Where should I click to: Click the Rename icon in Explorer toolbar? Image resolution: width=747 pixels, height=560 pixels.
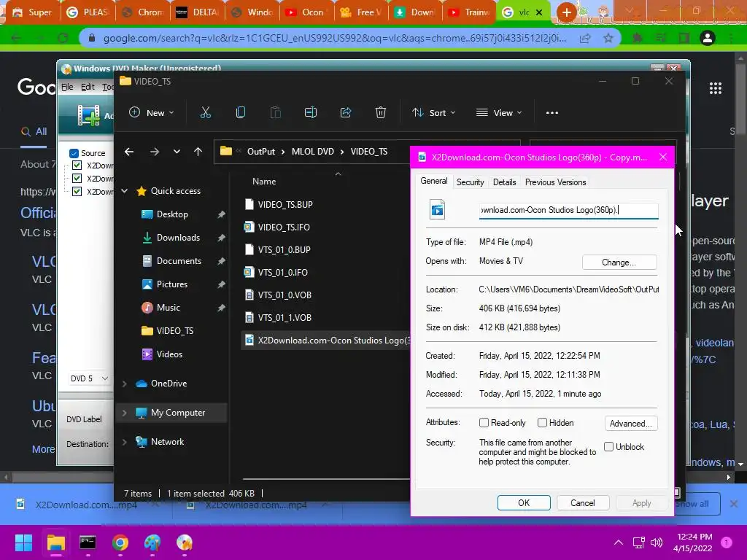click(x=311, y=113)
